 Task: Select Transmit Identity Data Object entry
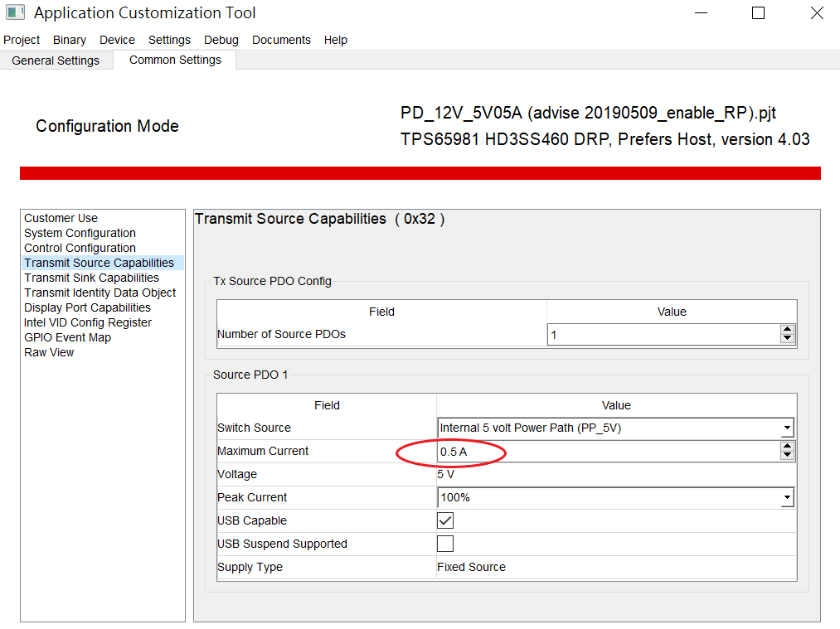tap(100, 293)
